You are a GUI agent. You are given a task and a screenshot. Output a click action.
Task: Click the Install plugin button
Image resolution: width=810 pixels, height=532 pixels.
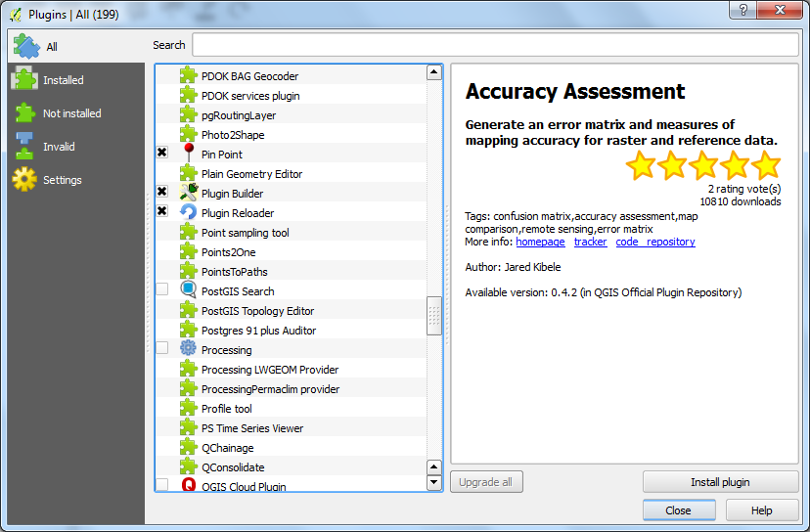[x=720, y=482]
